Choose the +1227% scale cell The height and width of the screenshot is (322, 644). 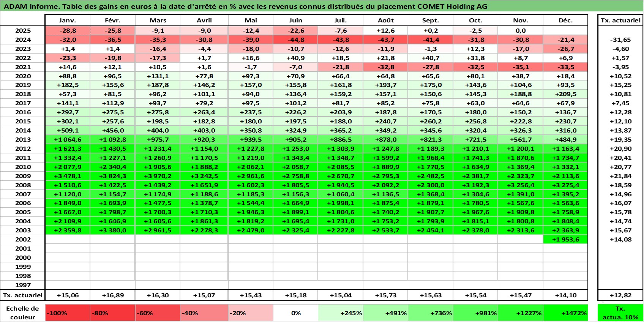pos(521,313)
